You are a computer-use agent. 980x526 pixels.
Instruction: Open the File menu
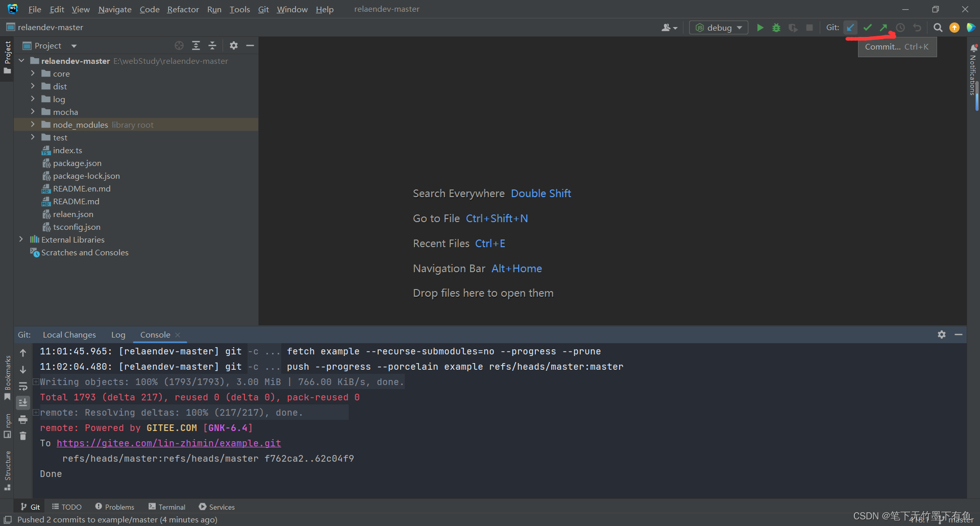(x=35, y=9)
